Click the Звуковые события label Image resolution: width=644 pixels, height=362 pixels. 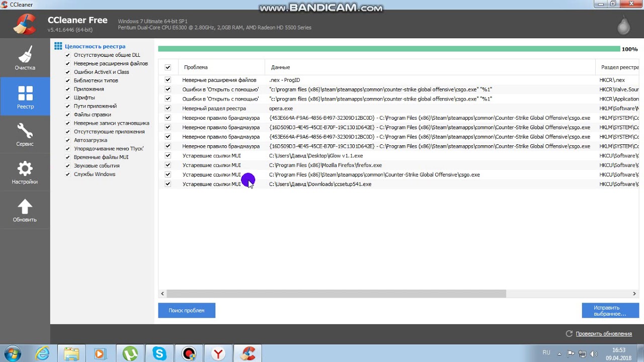(97, 166)
